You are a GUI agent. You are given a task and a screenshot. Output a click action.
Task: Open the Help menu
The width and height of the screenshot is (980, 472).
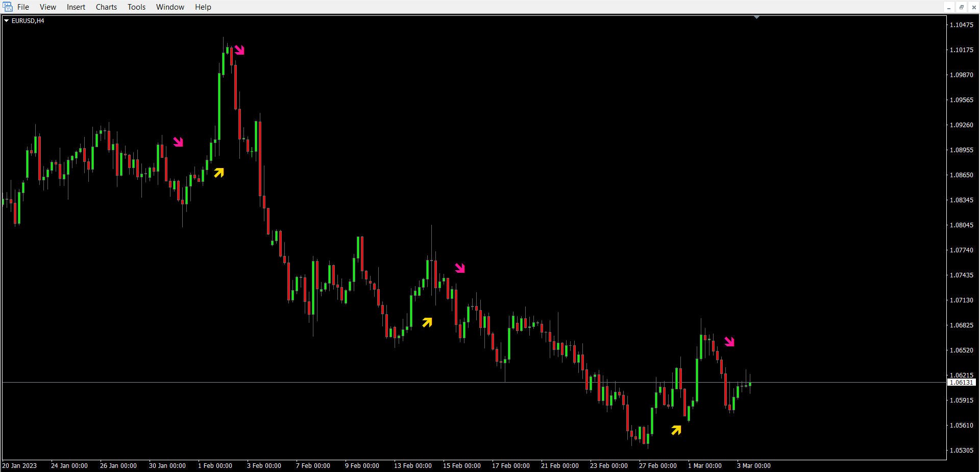coord(203,7)
